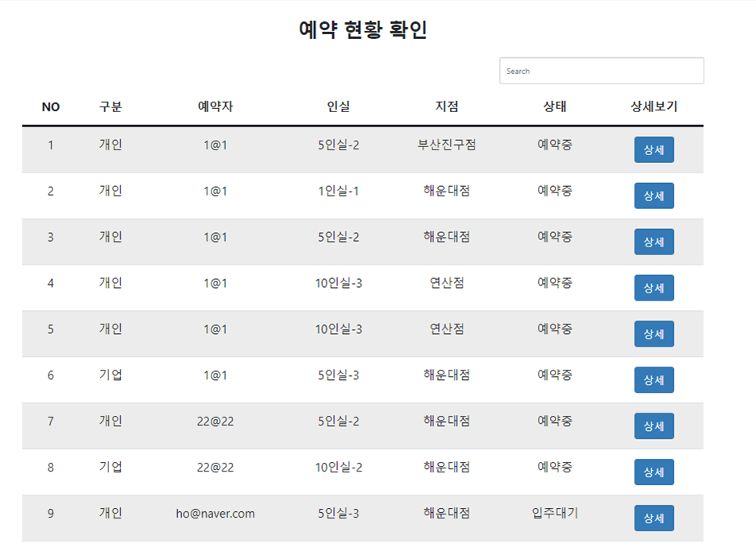Click 해운대점 in row 2
Viewport: 756px width, 555px height.
[x=447, y=191]
